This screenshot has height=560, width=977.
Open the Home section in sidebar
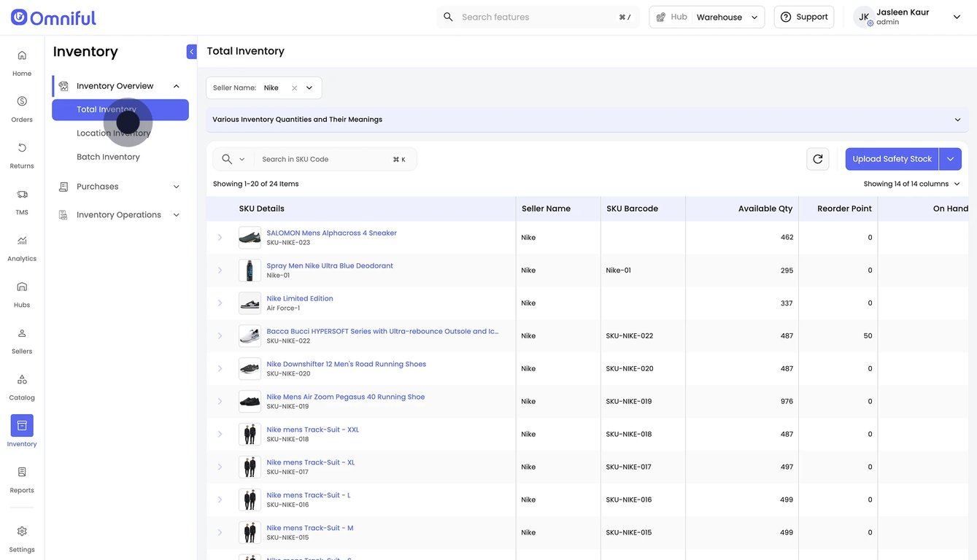(x=22, y=63)
